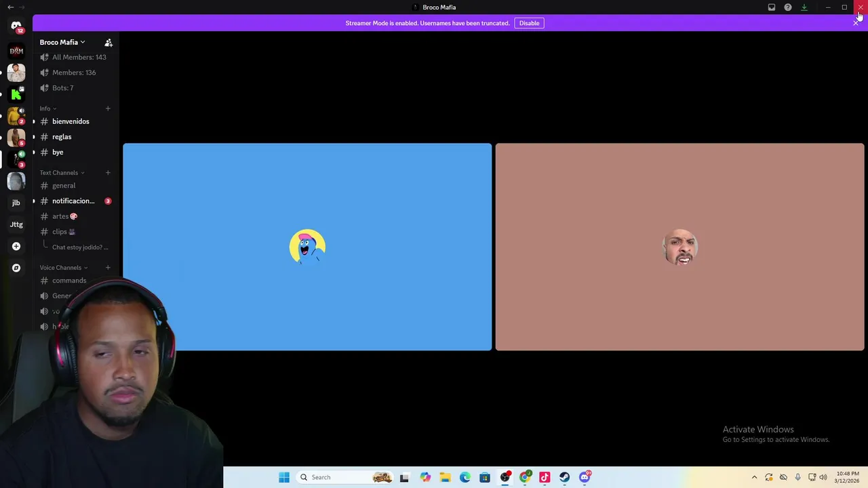The height and width of the screenshot is (488, 868).
Task: Click the blue bird avatar
Action: tap(307, 247)
